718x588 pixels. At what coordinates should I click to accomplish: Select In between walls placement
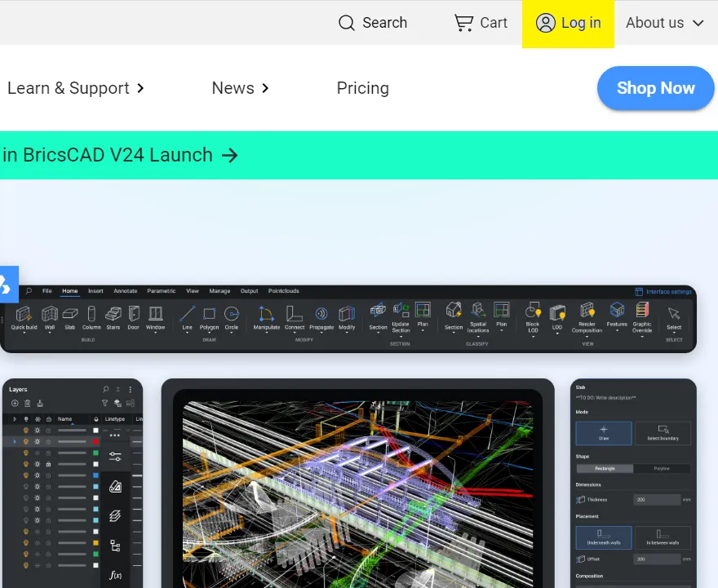point(663,537)
